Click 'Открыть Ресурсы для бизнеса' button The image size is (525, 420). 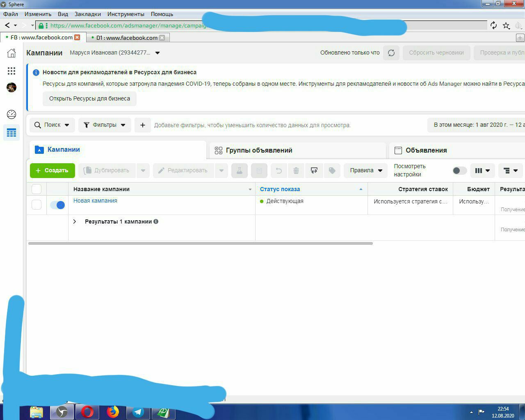(89, 98)
